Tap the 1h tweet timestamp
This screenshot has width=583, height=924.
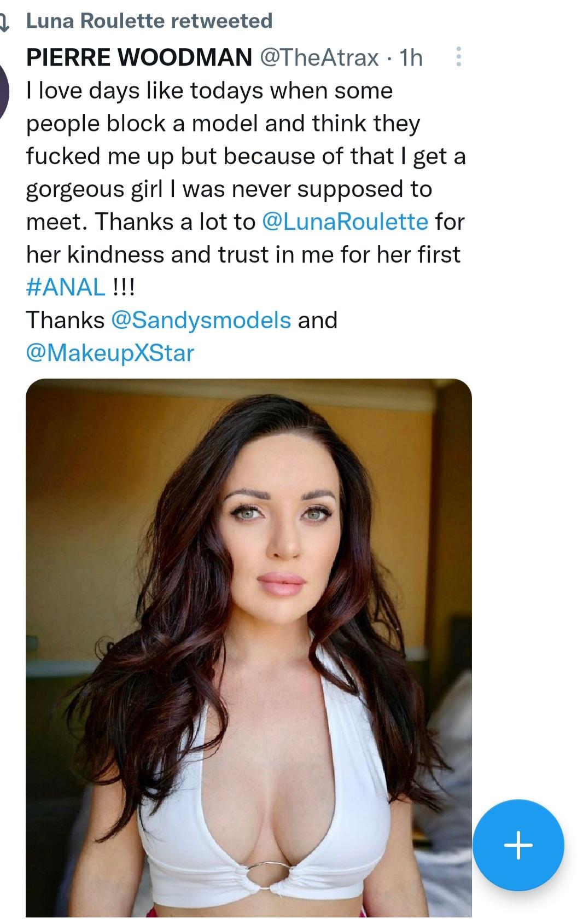411,57
